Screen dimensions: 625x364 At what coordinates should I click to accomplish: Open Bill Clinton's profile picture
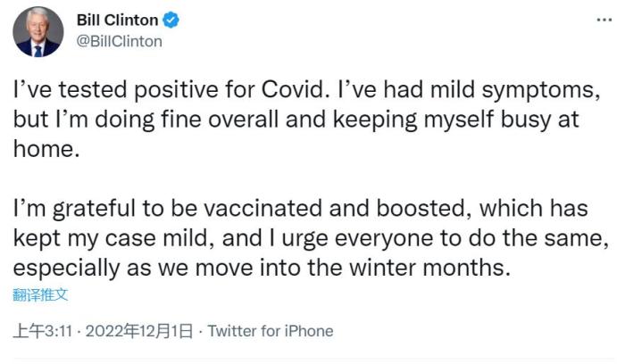pos(37,31)
